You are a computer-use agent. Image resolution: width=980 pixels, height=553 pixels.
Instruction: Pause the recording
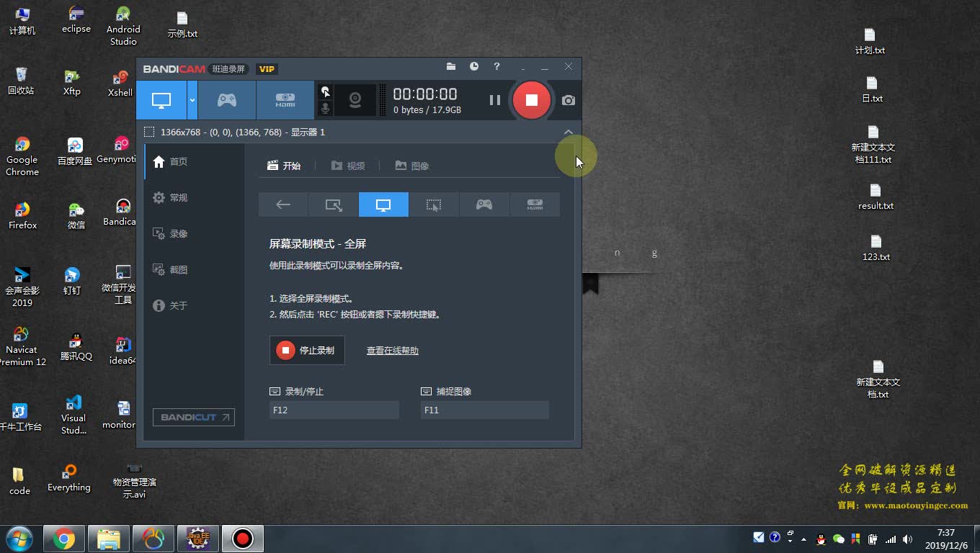pos(495,100)
